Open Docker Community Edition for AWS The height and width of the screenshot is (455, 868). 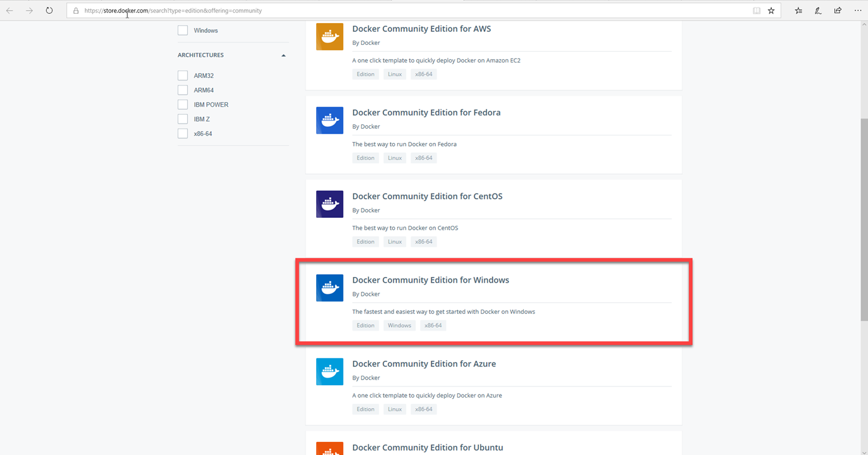pyautogui.click(x=422, y=29)
